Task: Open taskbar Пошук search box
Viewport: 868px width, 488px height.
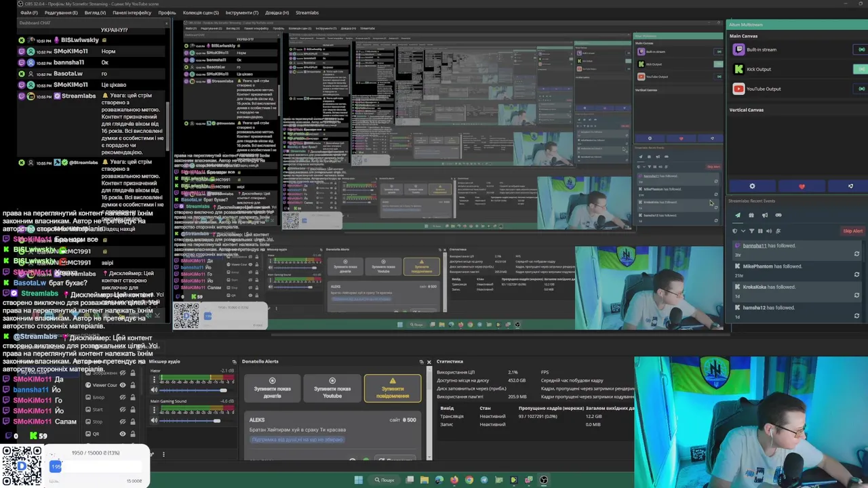Action: click(x=385, y=480)
